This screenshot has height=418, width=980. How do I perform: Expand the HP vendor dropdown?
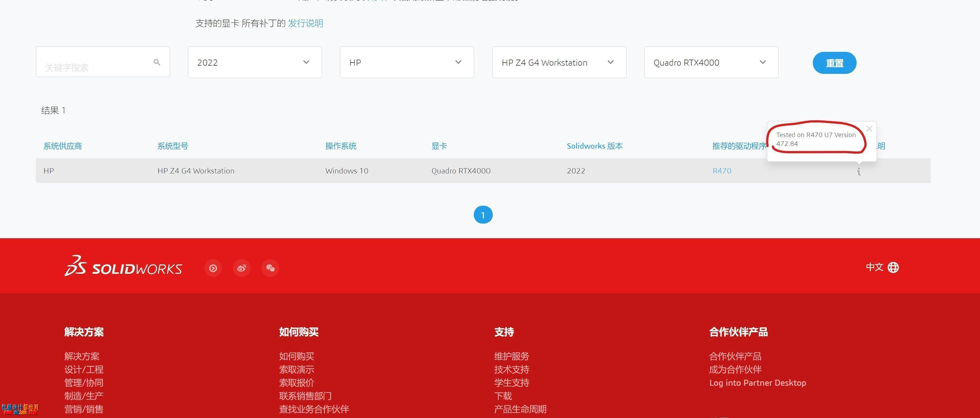[407, 62]
